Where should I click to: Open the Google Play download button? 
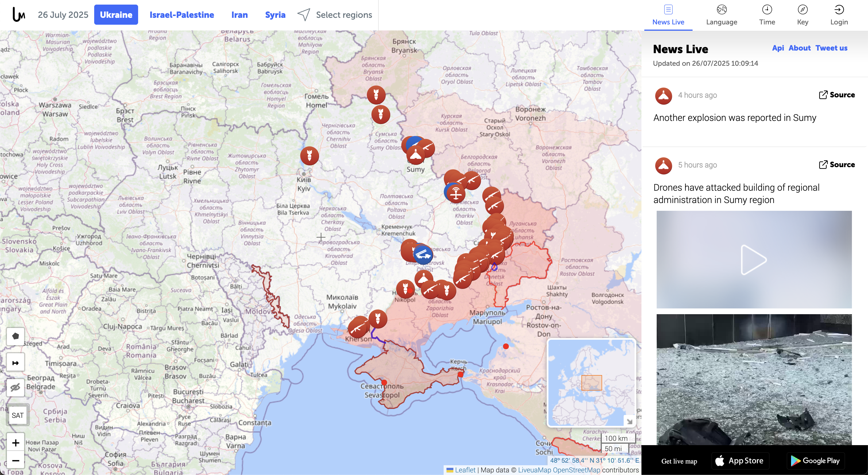pyautogui.click(x=815, y=461)
